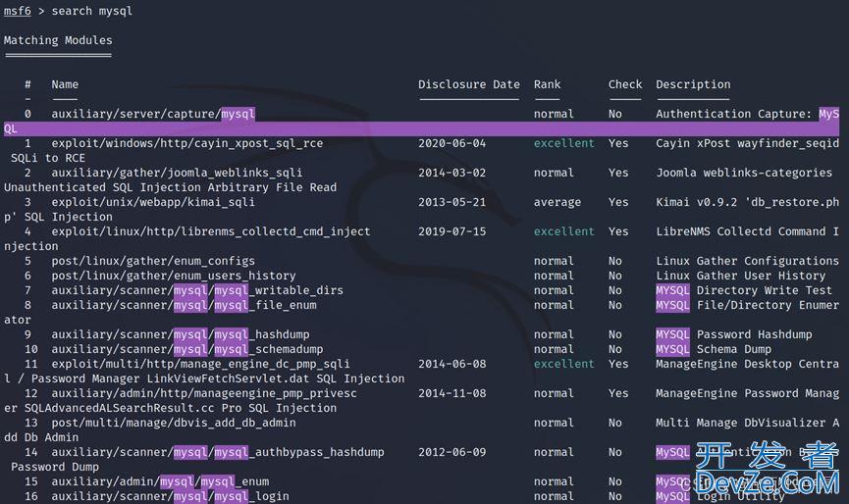Click 'LibreNMS Collectd Command' description text
Viewport: 849px width, 504px height.
pos(741,231)
